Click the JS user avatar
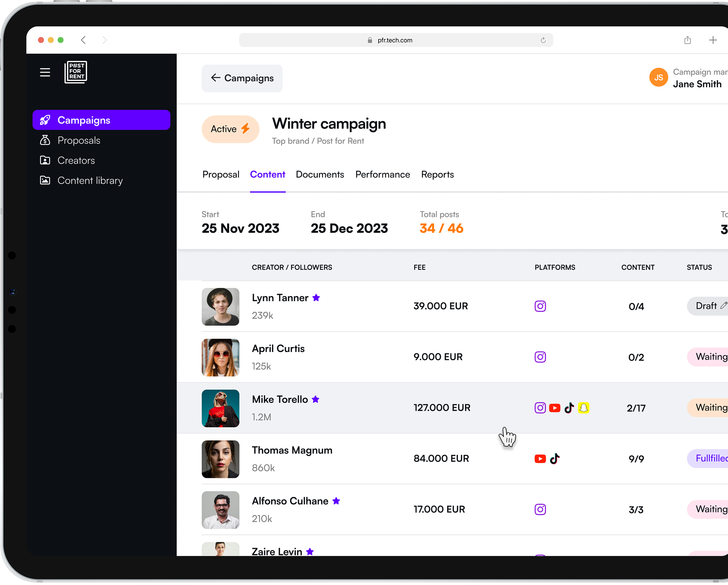Screen dimensions: 728x585 tap(658, 77)
